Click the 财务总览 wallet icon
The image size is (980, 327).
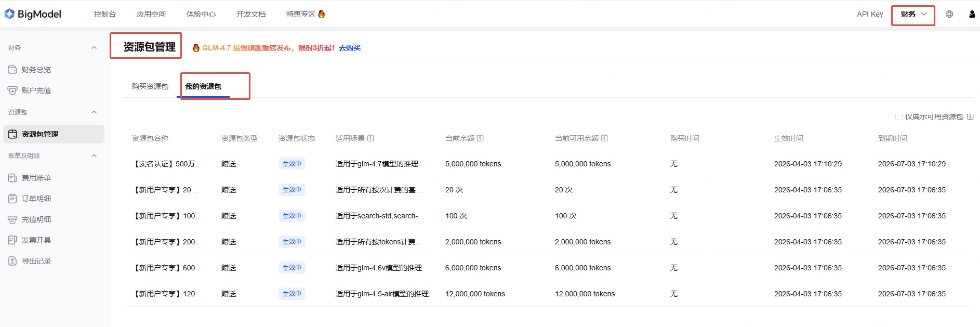click(x=12, y=70)
